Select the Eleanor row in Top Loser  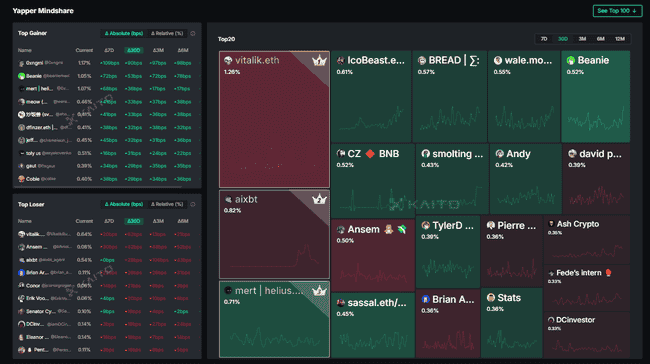pyautogui.click(x=107, y=337)
